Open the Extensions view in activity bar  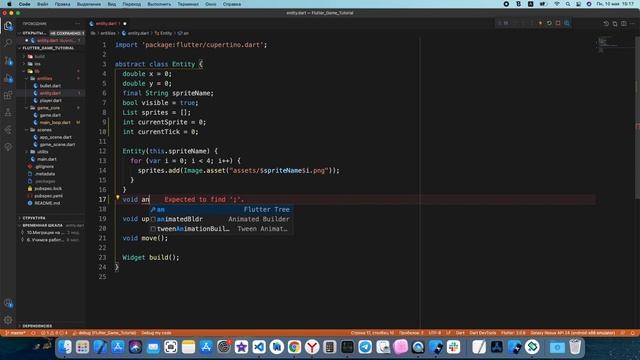8,95
